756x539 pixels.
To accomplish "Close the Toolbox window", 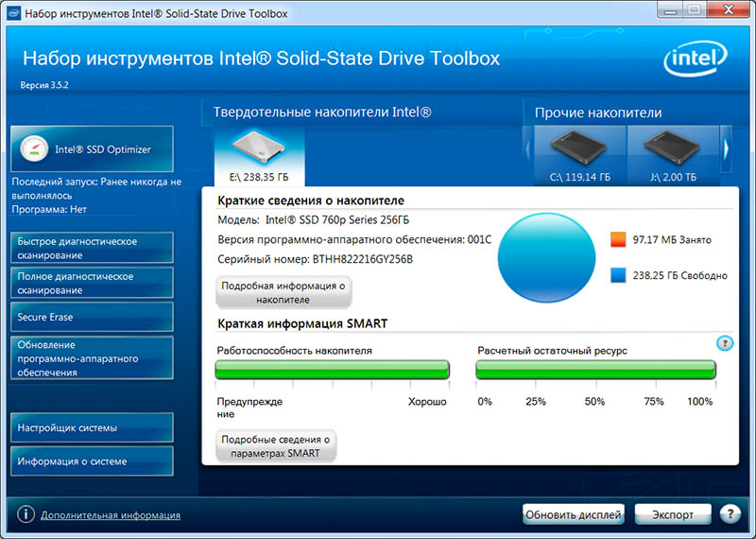I will tap(730, 9).
